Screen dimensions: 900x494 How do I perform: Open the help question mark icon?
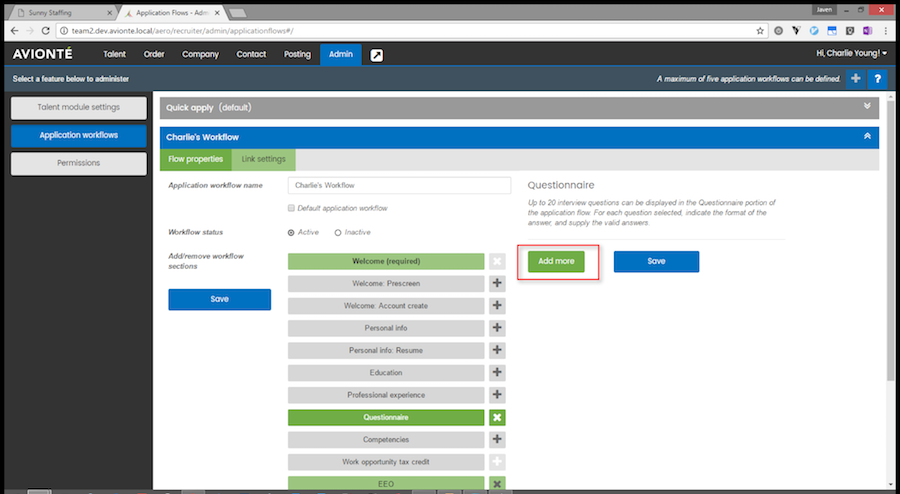click(878, 79)
